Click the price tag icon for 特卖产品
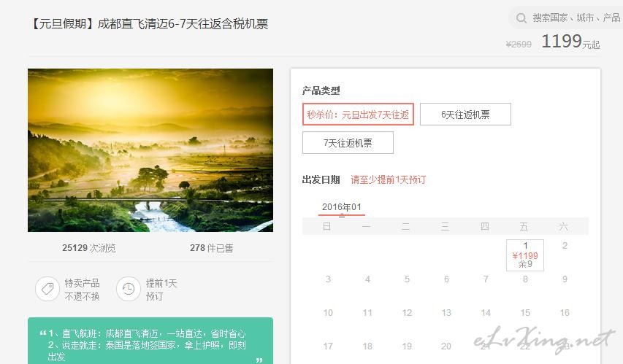 [47, 289]
